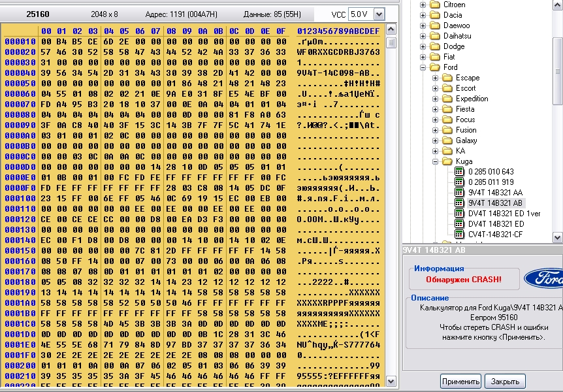Click ASCII text WF0RXXGCDRBJ3763

[338, 52]
